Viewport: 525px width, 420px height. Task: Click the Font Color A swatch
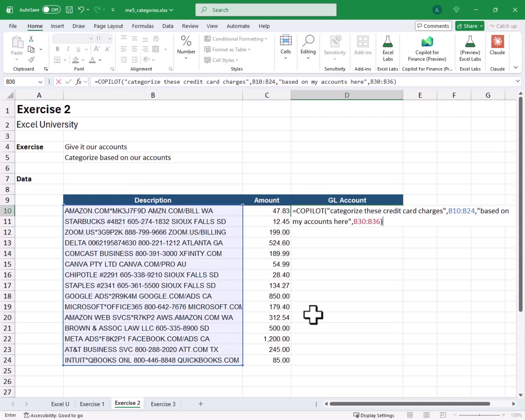point(92,60)
